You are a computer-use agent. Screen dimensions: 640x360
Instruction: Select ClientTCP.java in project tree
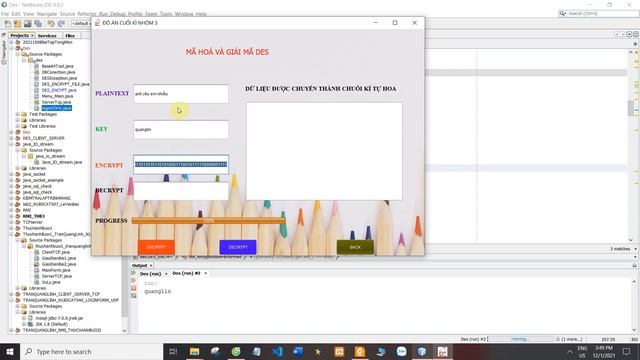(56, 252)
